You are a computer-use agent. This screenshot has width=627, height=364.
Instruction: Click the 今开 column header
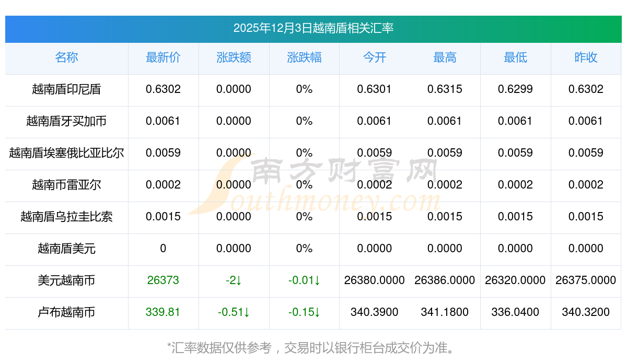[374, 57]
